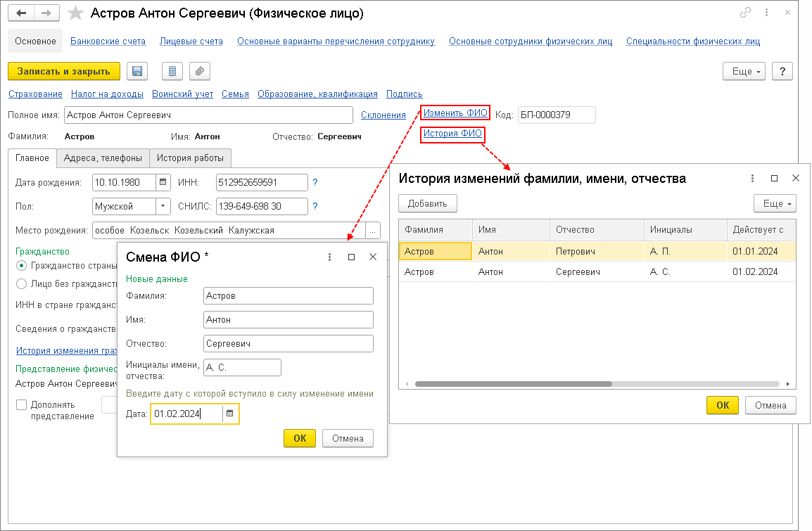Switch to Адреса, телефоны tab
Image resolution: width=812 pixels, height=531 pixels.
click(103, 158)
